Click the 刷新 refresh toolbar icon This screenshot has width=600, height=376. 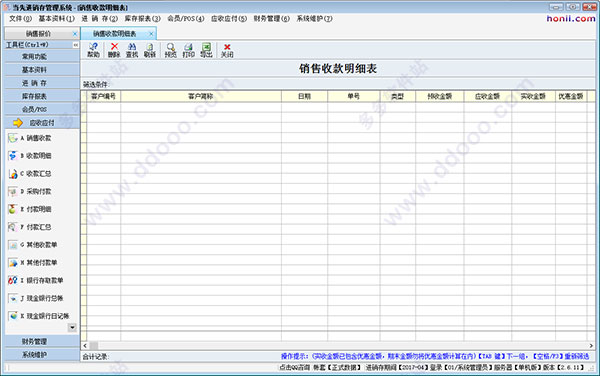coord(150,50)
